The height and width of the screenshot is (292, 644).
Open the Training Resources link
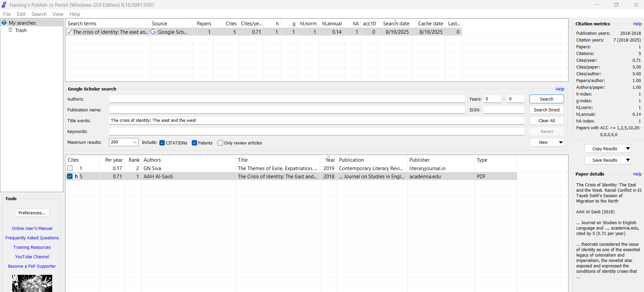[32, 247]
